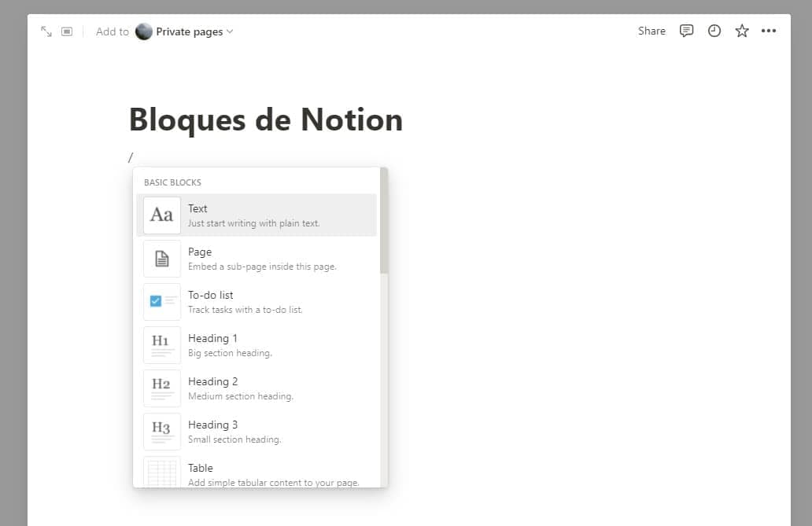
Task: Click the workspace avatar beside Private pages
Action: tap(143, 31)
